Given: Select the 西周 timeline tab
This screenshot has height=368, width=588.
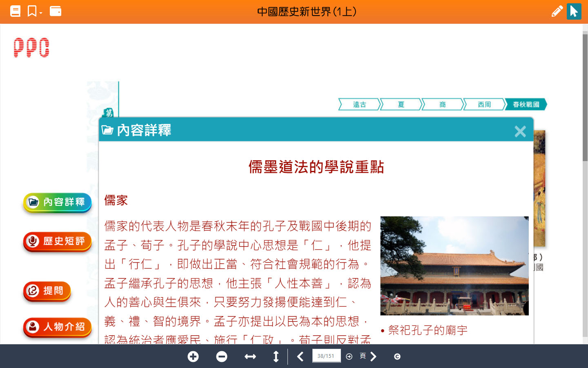Looking at the screenshot, I should pos(484,105).
